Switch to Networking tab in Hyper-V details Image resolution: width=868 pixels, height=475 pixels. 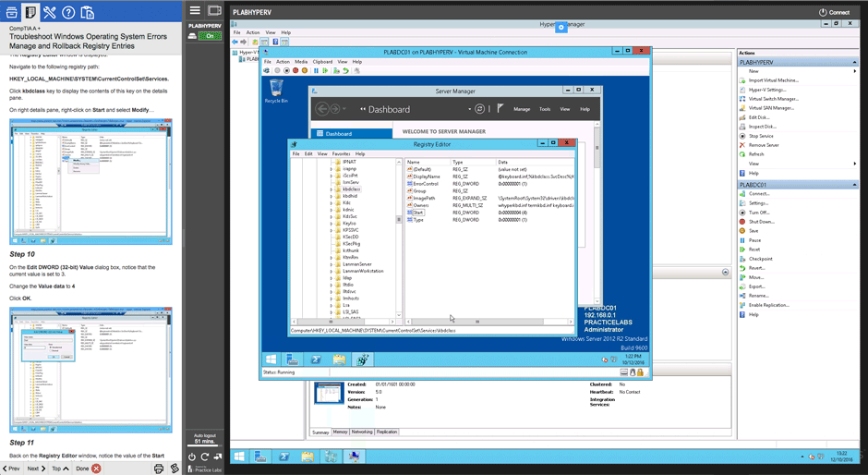point(362,432)
